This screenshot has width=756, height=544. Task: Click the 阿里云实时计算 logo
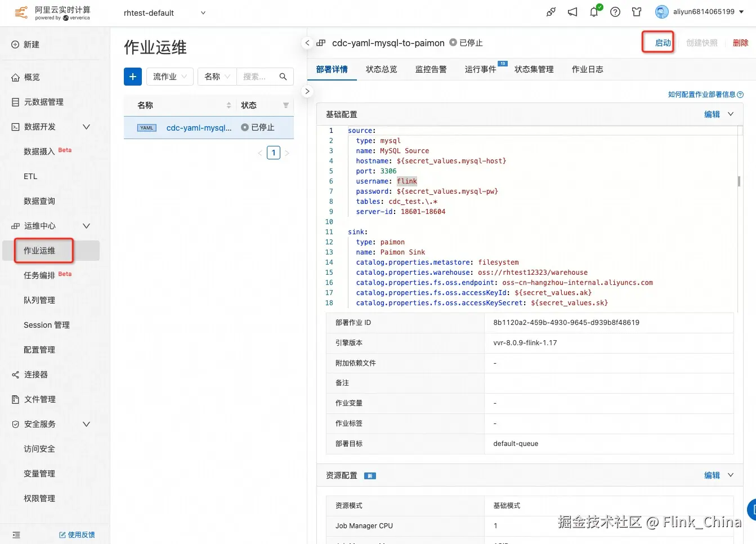click(52, 13)
